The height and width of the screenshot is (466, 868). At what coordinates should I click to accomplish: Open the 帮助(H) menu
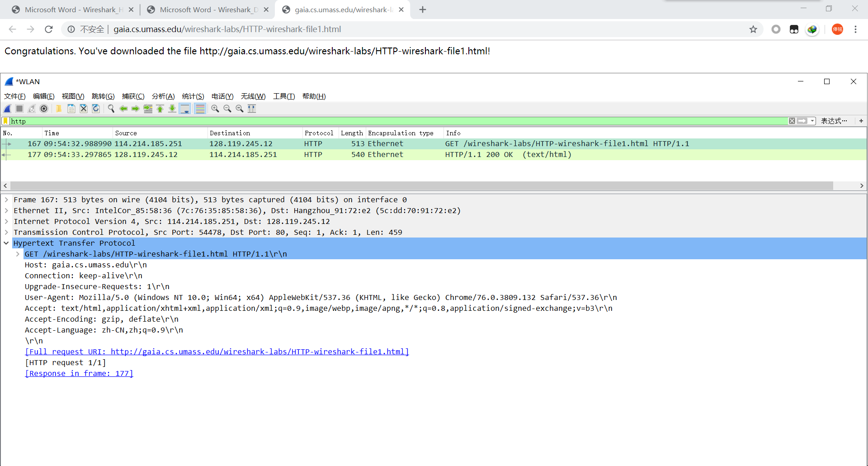[x=314, y=96]
